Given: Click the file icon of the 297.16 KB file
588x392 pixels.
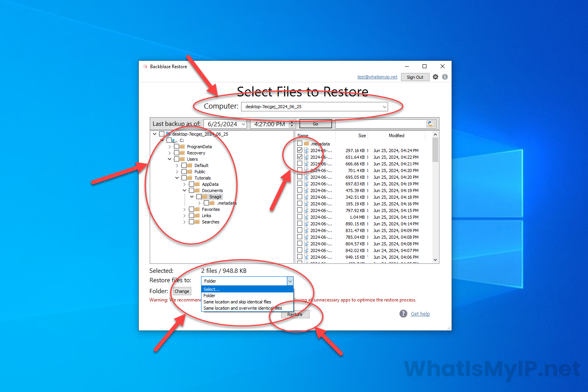Looking at the screenshot, I should click(x=307, y=151).
